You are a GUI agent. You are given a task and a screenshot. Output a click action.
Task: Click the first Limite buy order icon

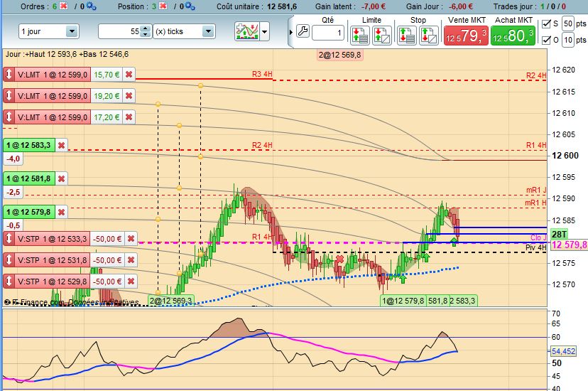[360, 36]
